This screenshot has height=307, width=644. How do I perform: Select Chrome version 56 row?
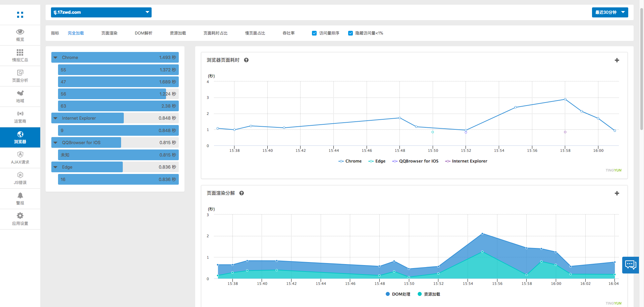tap(118, 94)
